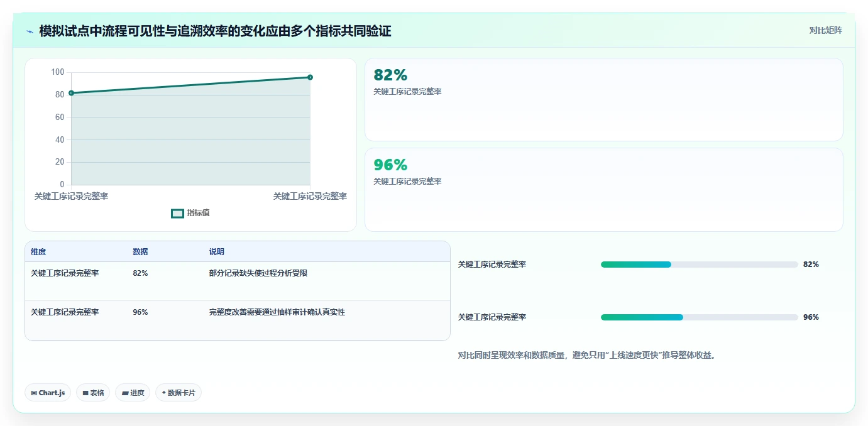Click the "对比矩阵" label in the header
The height and width of the screenshot is (426, 868).
click(825, 30)
